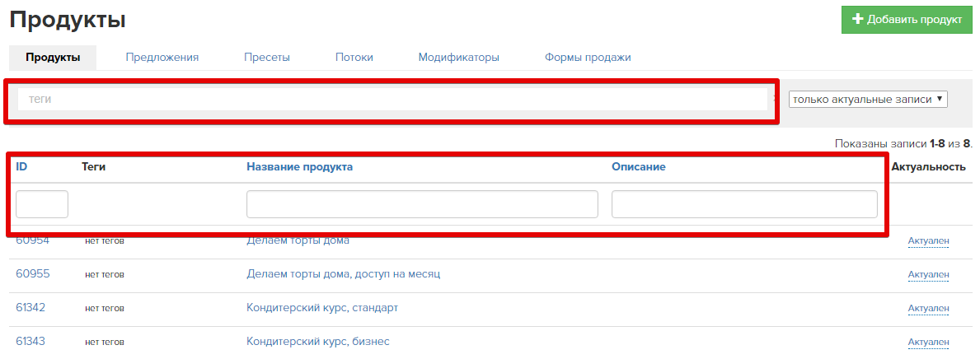
Task: Toggle Актуален status for product 61342
Action: pyautogui.click(x=928, y=309)
